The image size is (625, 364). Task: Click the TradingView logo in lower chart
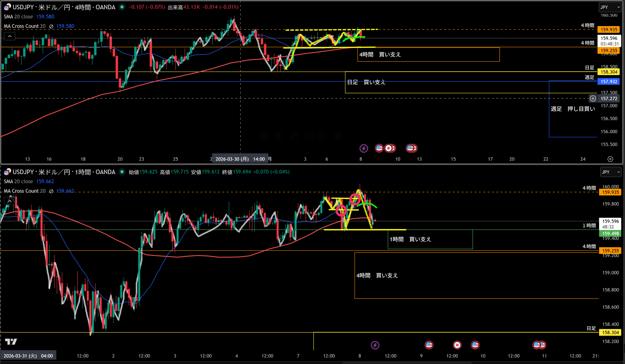[11, 342]
